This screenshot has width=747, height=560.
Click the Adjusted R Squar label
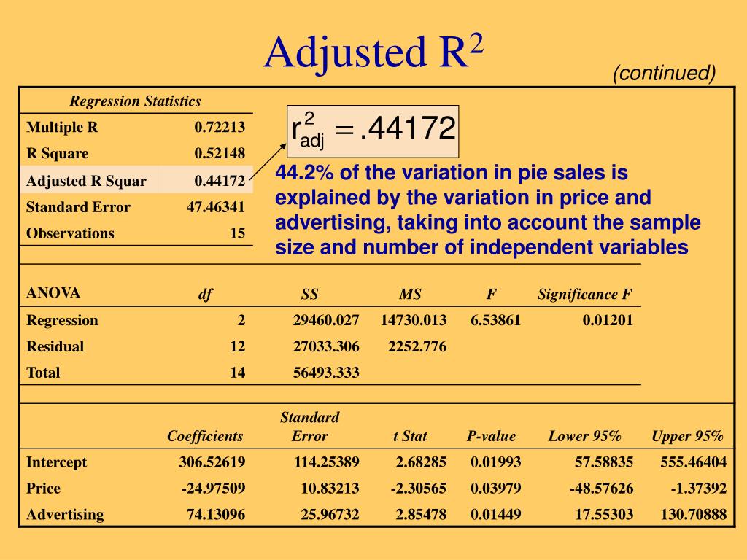point(86,181)
